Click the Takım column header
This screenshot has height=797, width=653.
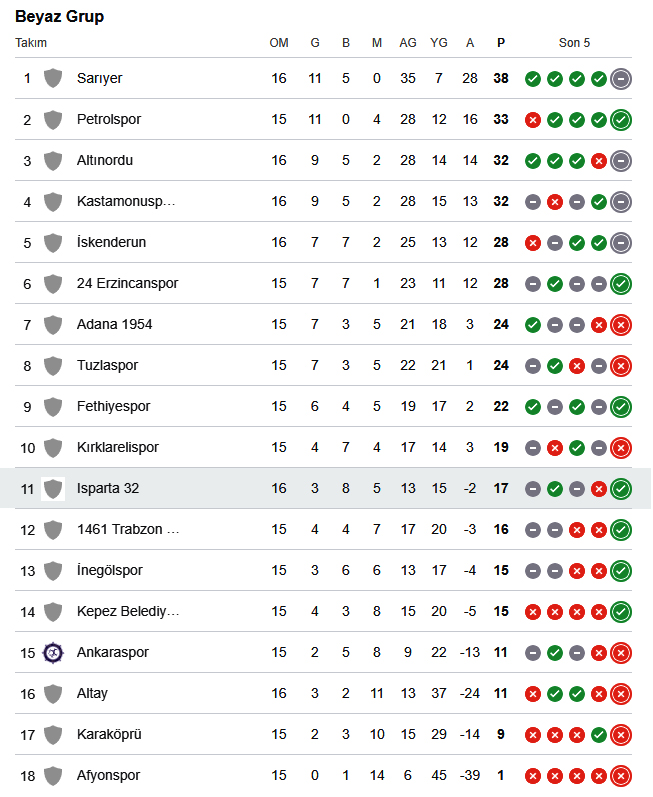pos(31,43)
